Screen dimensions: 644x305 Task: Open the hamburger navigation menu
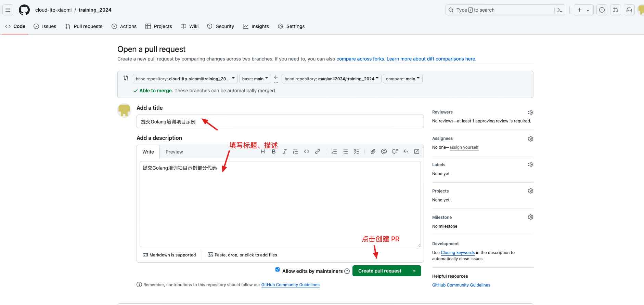coord(8,10)
